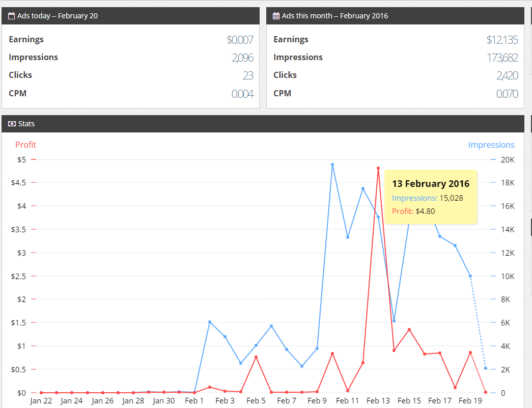The height and width of the screenshot is (408, 532).
Task: Click the red profit point above Feb 5
Action: (256, 357)
